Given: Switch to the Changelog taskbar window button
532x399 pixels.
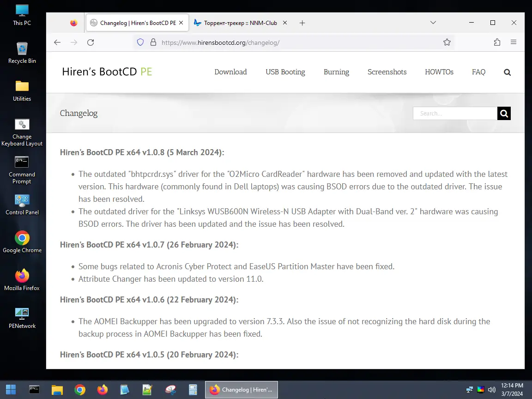Looking at the screenshot, I should coord(242,389).
